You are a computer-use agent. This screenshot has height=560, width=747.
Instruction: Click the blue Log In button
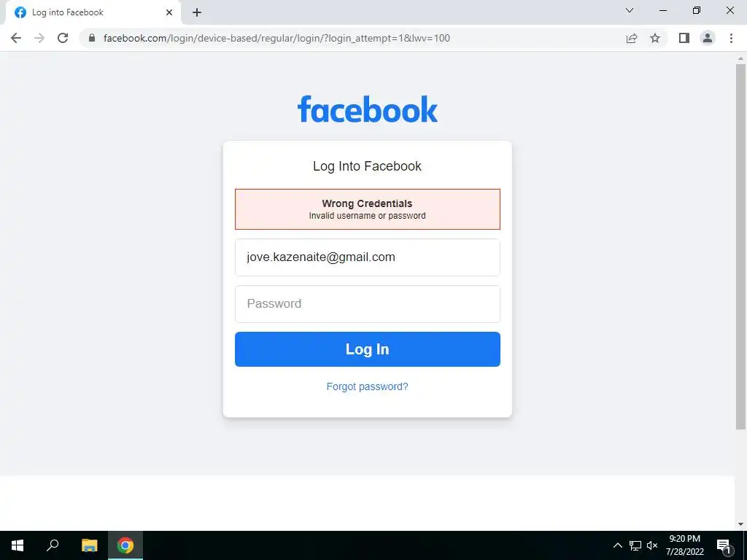click(x=368, y=349)
